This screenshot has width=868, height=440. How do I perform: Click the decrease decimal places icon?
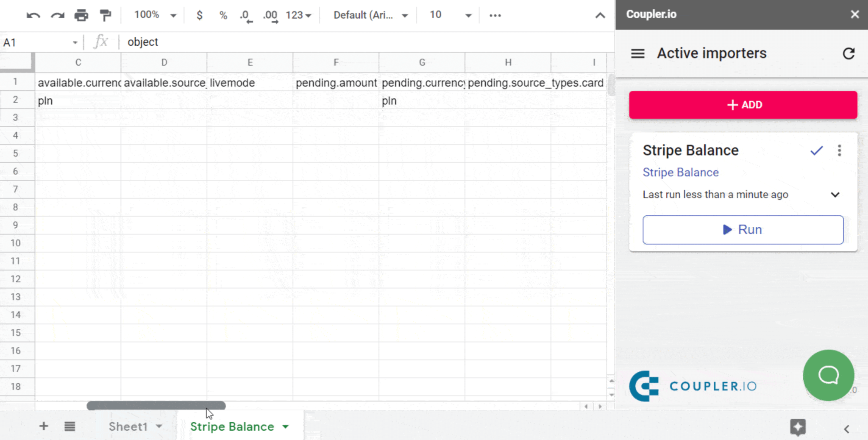246,16
